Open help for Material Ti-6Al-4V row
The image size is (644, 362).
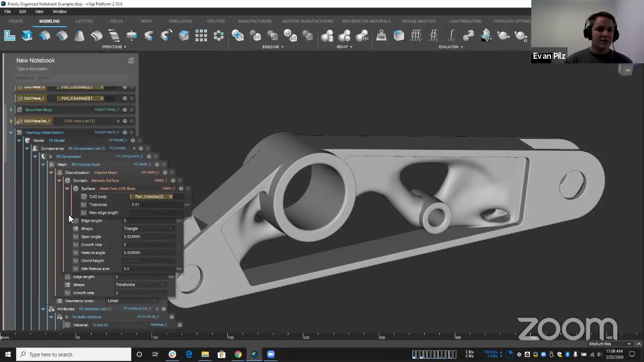point(180,325)
